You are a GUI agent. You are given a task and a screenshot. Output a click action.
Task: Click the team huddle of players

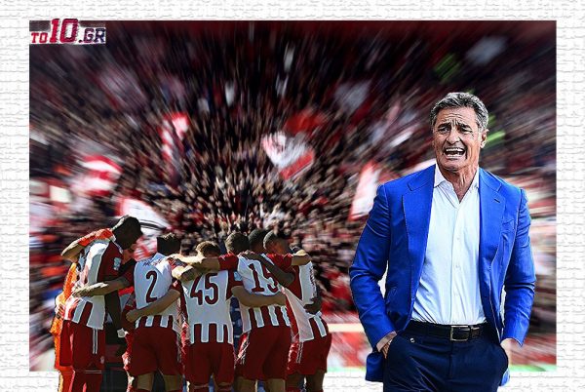coord(195,293)
